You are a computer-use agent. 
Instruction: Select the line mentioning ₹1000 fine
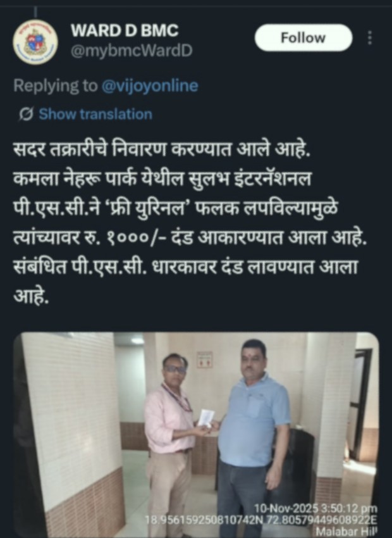[x=190, y=238]
